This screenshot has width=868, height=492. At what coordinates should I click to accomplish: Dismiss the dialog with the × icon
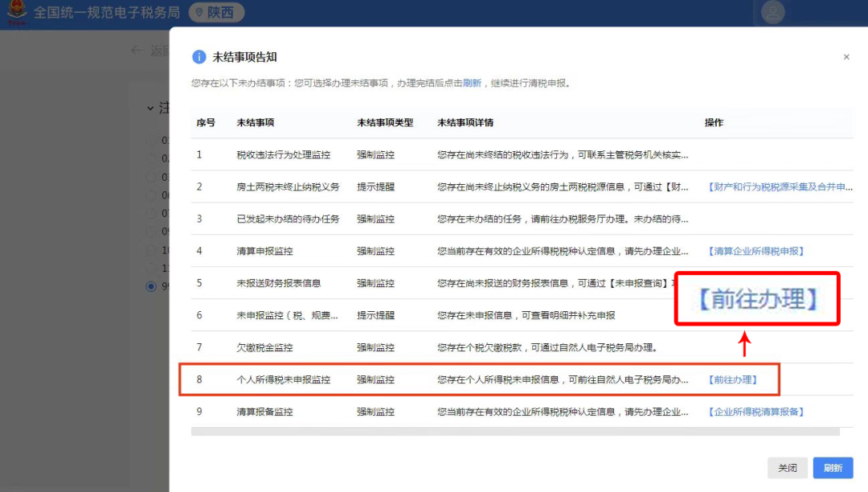tap(846, 57)
